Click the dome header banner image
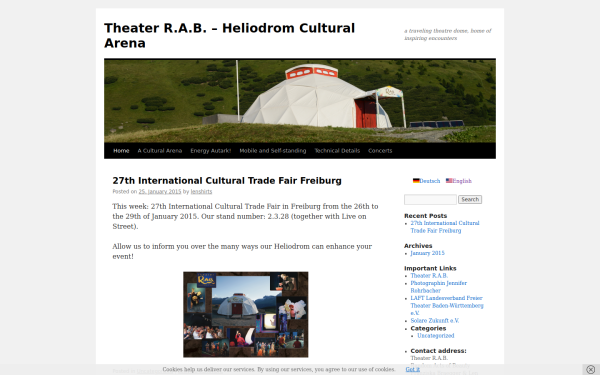Viewport: 600px width, 375px height. point(300,101)
